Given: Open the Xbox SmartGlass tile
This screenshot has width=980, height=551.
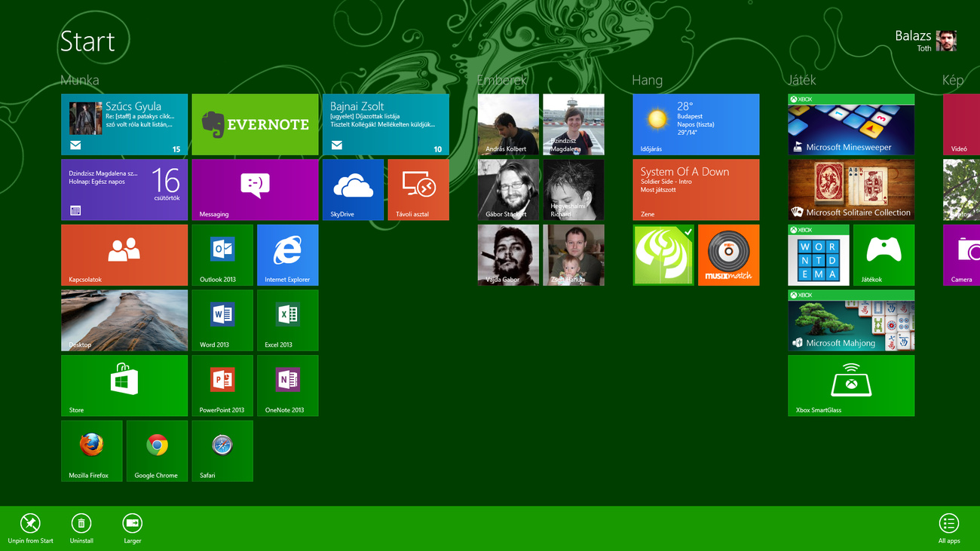Looking at the screenshot, I should (x=851, y=386).
